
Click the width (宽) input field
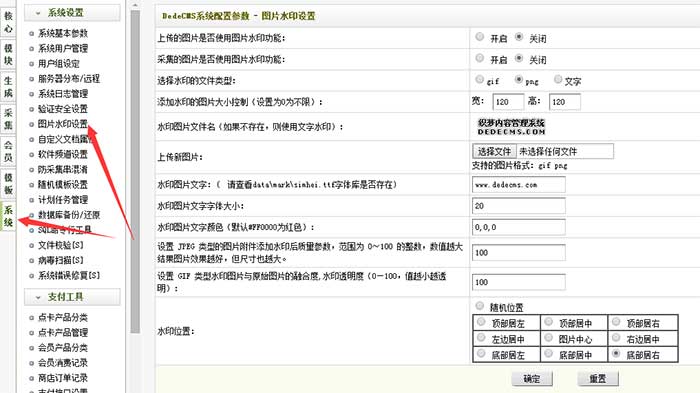click(x=508, y=102)
